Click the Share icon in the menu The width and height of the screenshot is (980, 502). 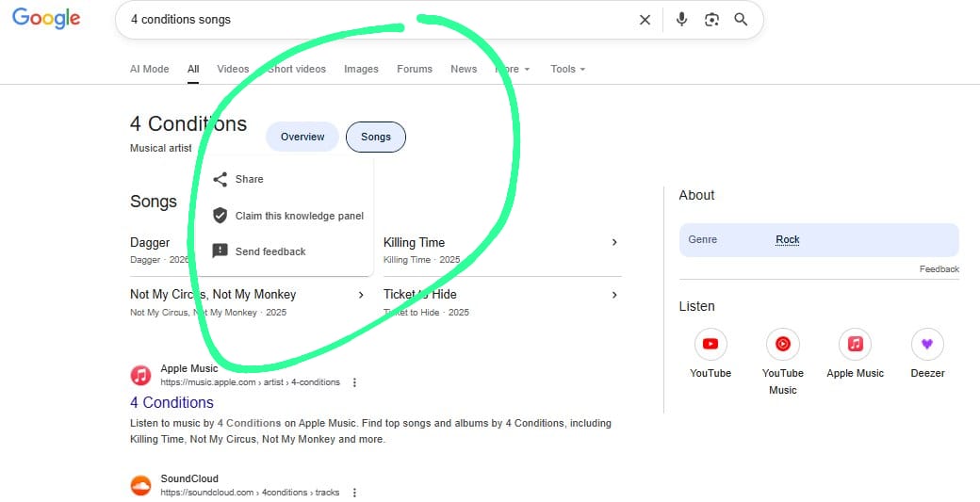(x=220, y=180)
